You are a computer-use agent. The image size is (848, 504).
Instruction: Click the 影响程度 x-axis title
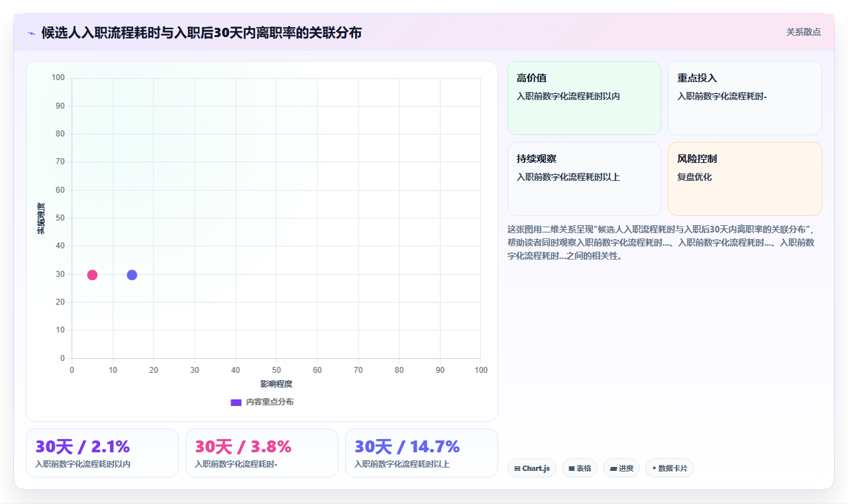click(x=276, y=384)
